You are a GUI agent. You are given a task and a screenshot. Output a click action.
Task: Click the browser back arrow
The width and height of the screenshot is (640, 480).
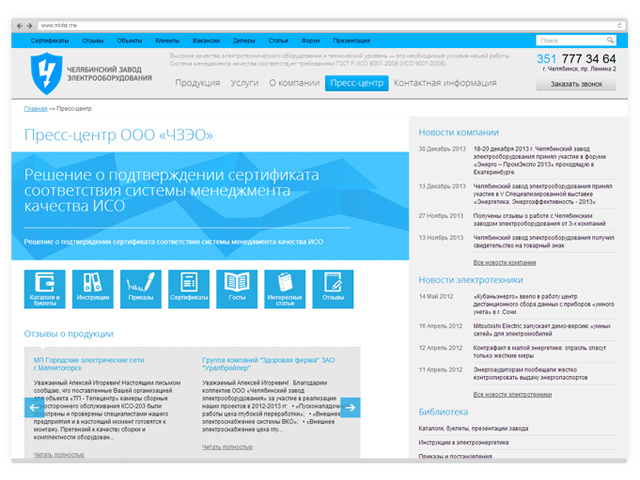pos(19,26)
